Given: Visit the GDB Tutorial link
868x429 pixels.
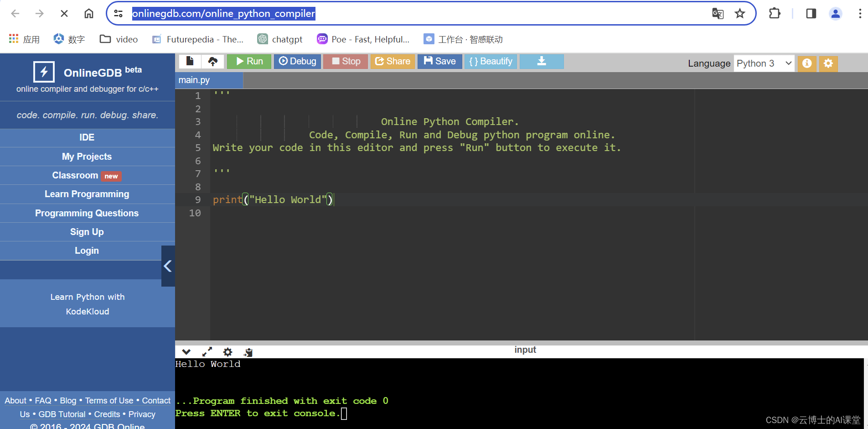Looking at the screenshot, I should click(62, 414).
